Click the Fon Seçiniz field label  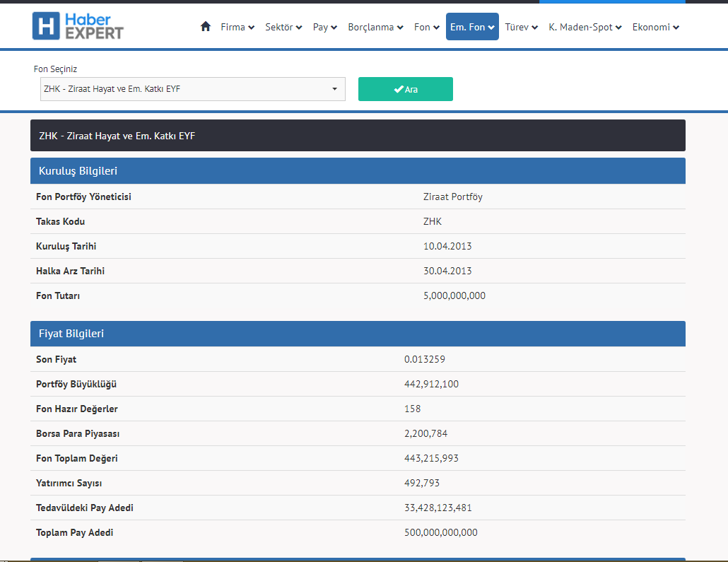tap(55, 69)
